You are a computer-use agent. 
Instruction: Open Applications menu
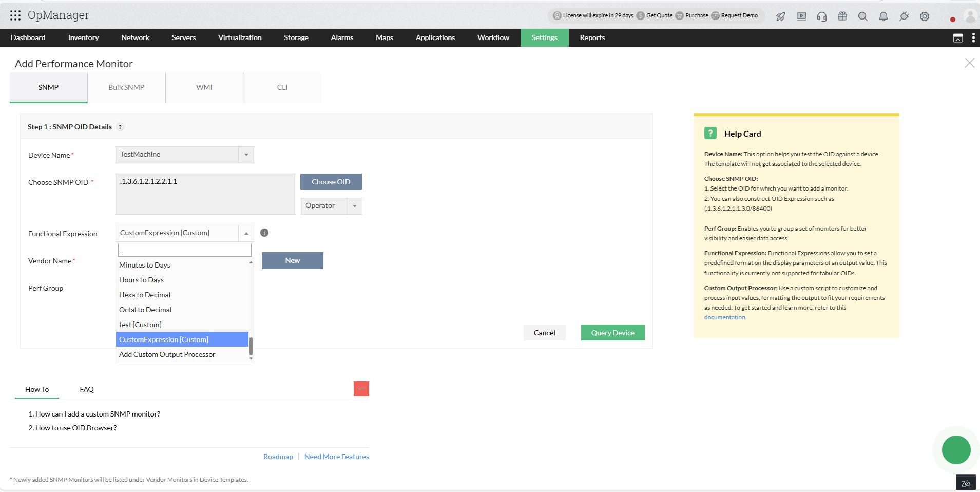435,37
